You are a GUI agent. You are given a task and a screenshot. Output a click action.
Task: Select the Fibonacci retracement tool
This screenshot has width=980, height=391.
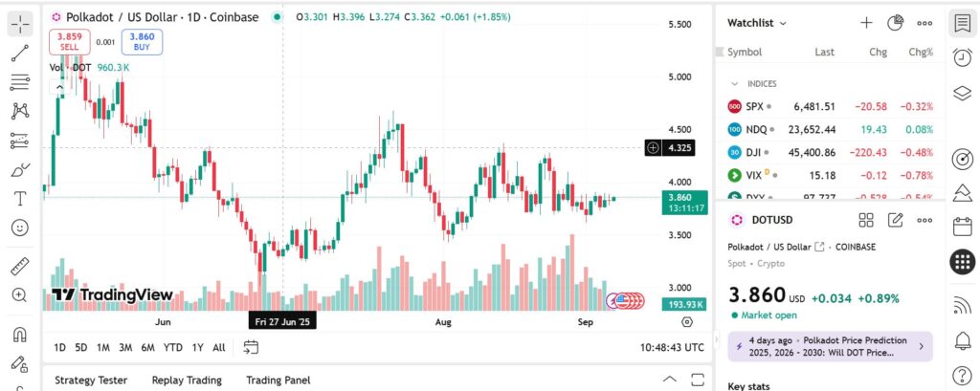click(x=20, y=82)
